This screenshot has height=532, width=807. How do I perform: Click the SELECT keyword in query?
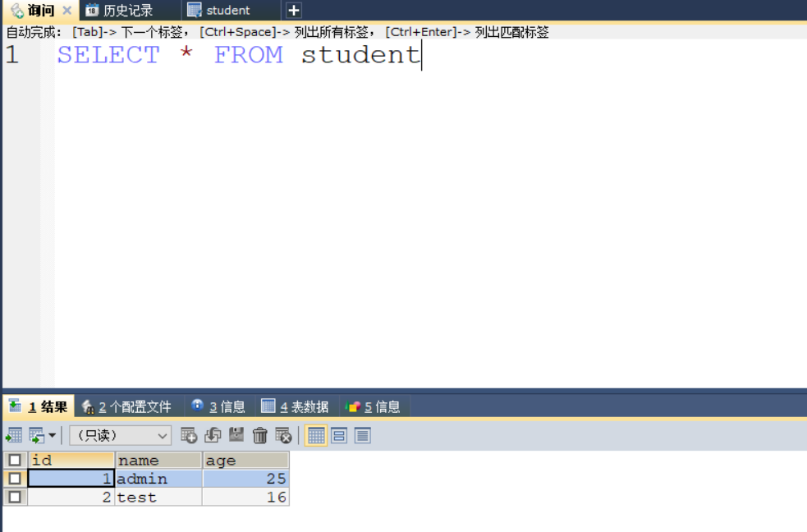[108, 54]
